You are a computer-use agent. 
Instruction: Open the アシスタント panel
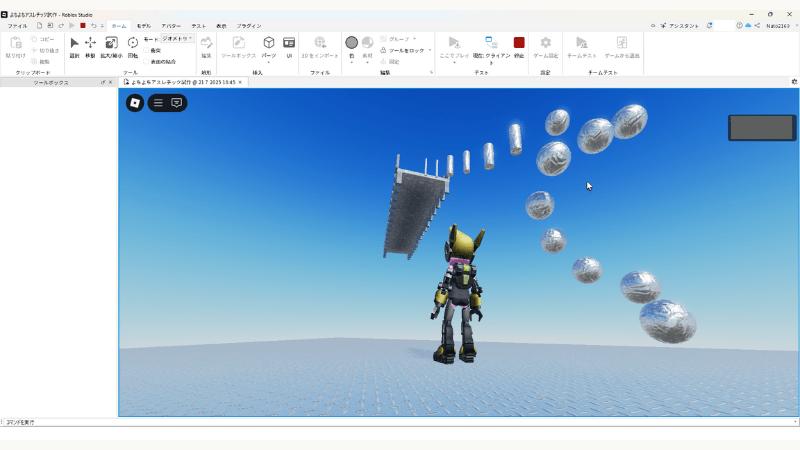[680, 26]
